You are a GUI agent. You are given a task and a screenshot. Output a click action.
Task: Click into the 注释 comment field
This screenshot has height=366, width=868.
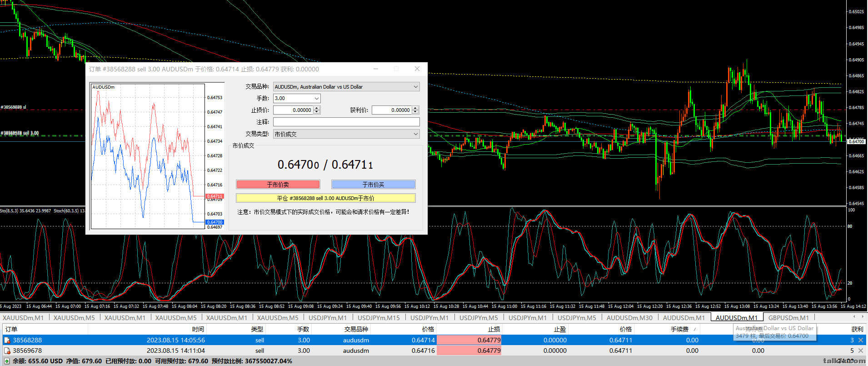coord(346,122)
